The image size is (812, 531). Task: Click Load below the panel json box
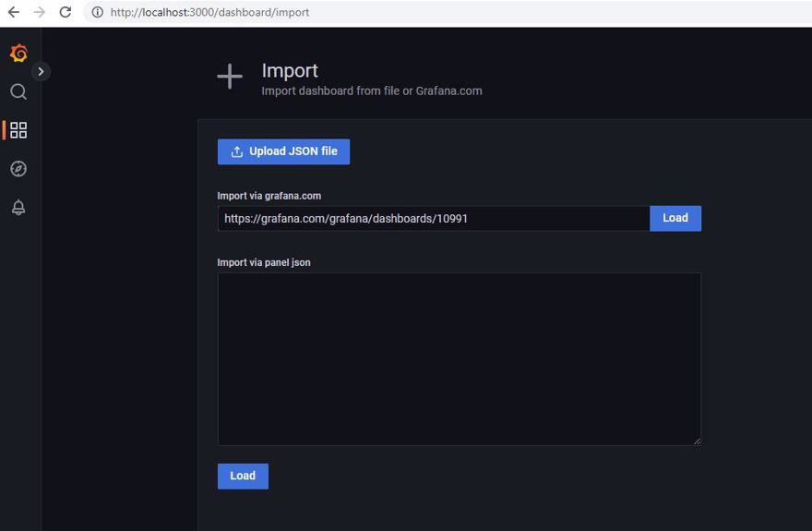click(x=243, y=476)
